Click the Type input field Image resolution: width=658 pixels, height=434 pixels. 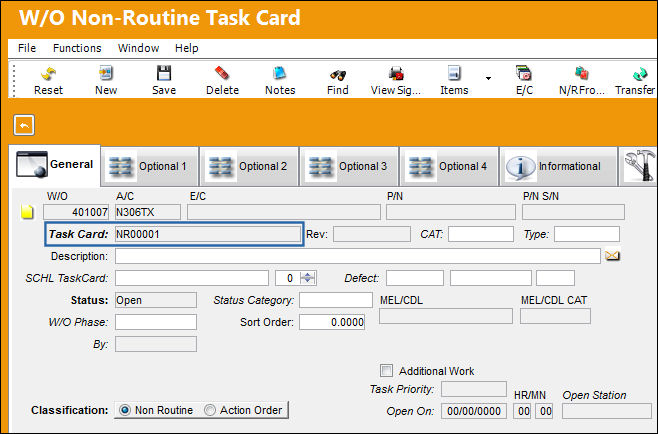(x=587, y=234)
